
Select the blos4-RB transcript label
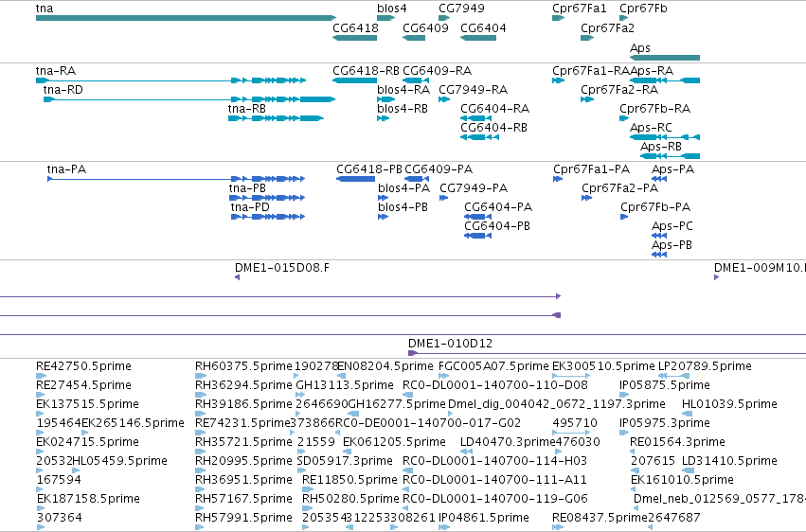pos(403,108)
